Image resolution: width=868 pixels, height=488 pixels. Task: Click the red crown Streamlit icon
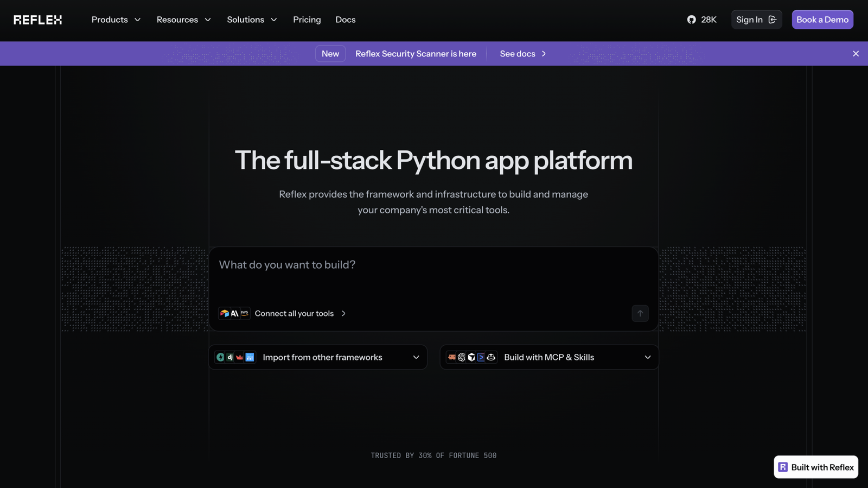click(x=240, y=357)
